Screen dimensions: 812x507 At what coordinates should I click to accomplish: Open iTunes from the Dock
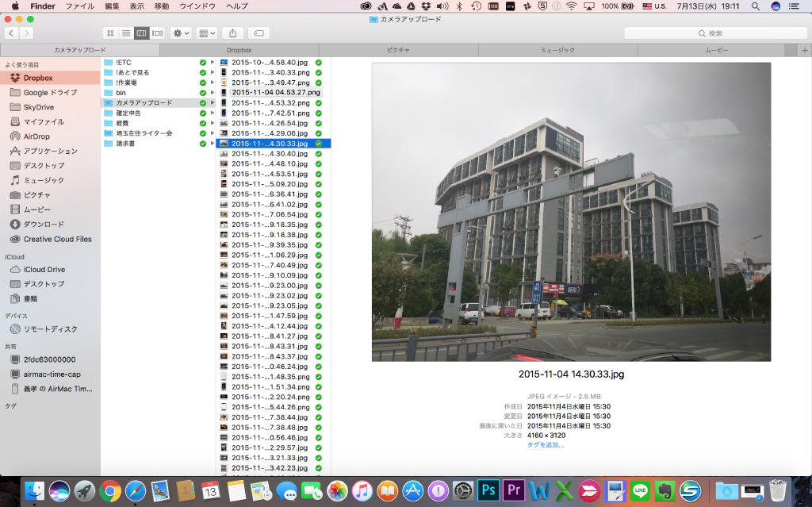(362, 490)
